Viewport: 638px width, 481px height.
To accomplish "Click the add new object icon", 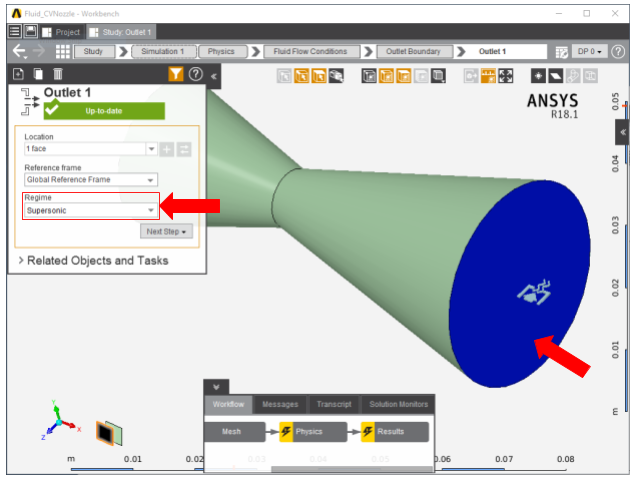I will coord(18,74).
